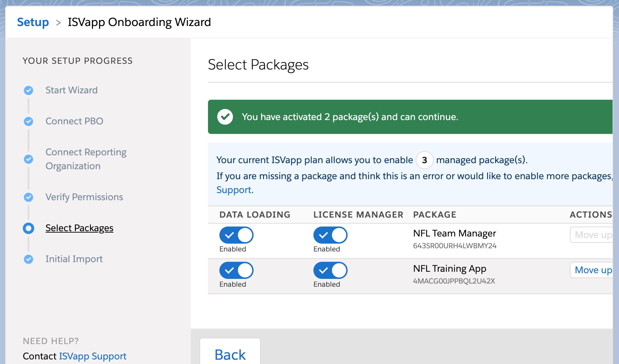Click the ACTIONS column header
The image size is (619, 364).
point(591,215)
